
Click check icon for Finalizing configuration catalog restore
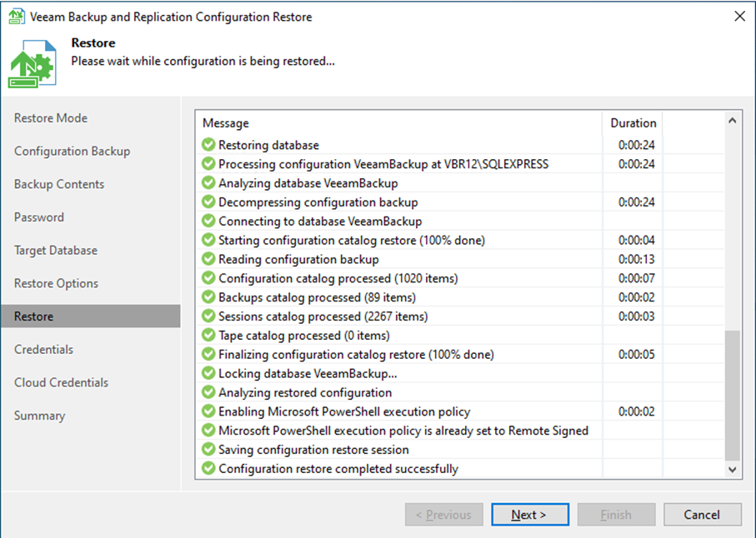[208, 354]
